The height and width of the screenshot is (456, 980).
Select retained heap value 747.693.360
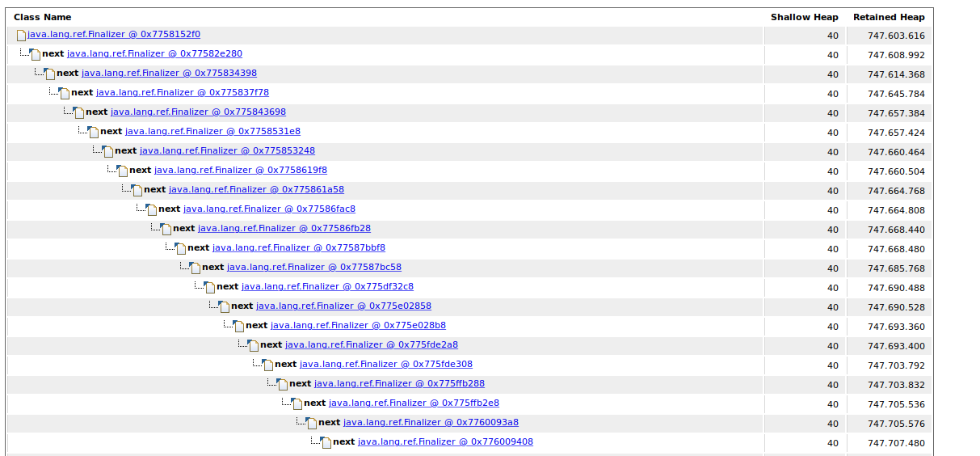tap(896, 327)
